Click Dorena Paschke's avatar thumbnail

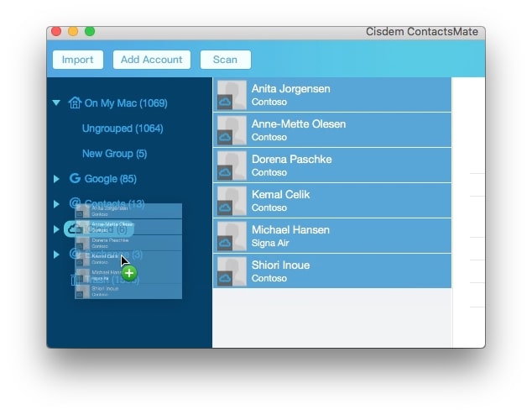click(232, 165)
